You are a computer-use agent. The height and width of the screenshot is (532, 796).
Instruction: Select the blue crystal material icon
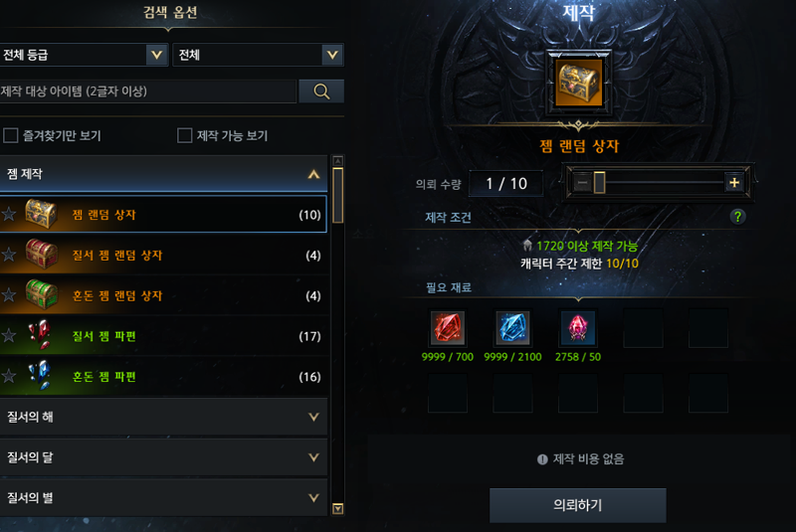[512, 327]
